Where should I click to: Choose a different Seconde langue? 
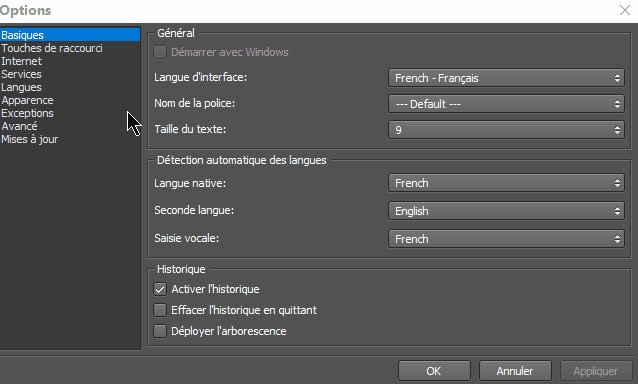[506, 211]
